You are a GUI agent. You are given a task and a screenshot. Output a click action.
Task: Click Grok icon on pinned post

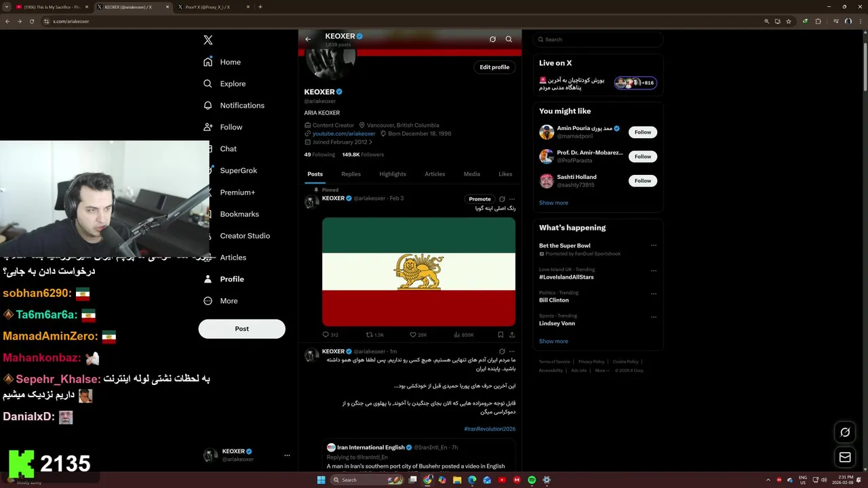[502, 199]
